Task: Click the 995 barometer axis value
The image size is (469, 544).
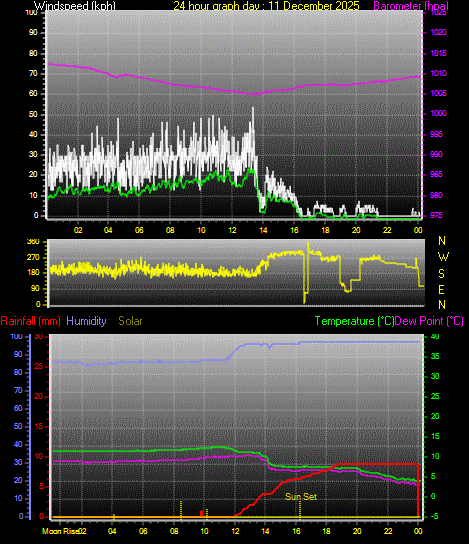Action: pos(436,134)
